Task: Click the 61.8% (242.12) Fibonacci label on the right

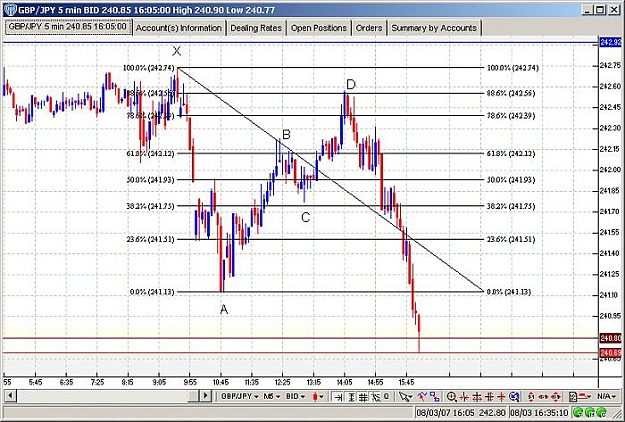Action: [x=511, y=154]
